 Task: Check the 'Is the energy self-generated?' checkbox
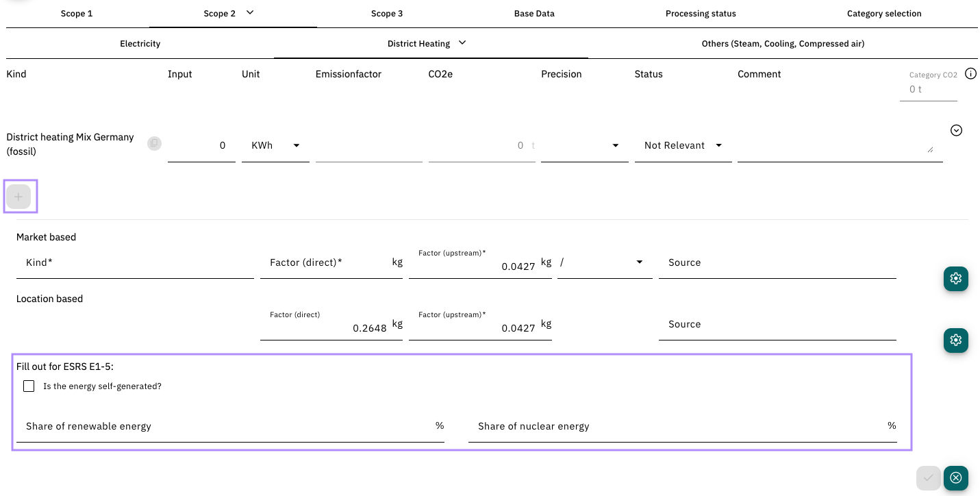click(29, 386)
